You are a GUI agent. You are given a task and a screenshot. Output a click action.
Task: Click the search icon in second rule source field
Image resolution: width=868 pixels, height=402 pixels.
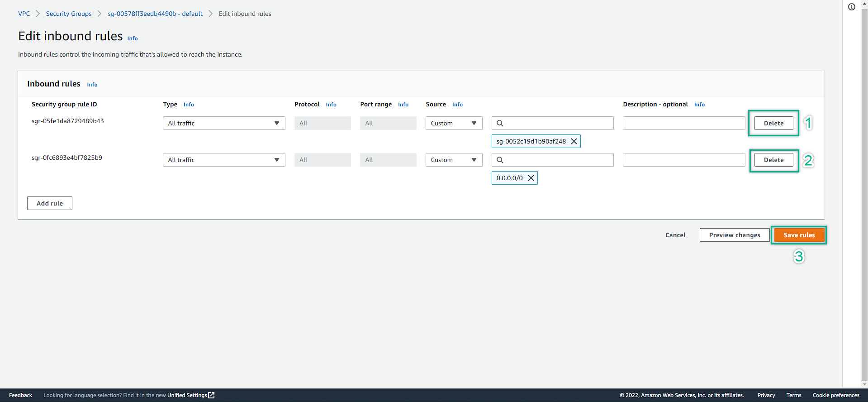click(x=500, y=160)
